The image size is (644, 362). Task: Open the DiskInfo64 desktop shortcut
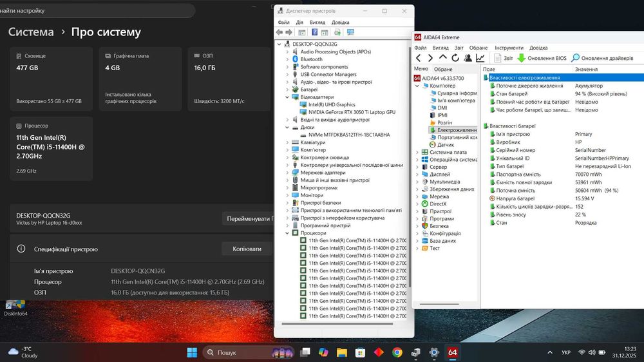click(x=15, y=308)
